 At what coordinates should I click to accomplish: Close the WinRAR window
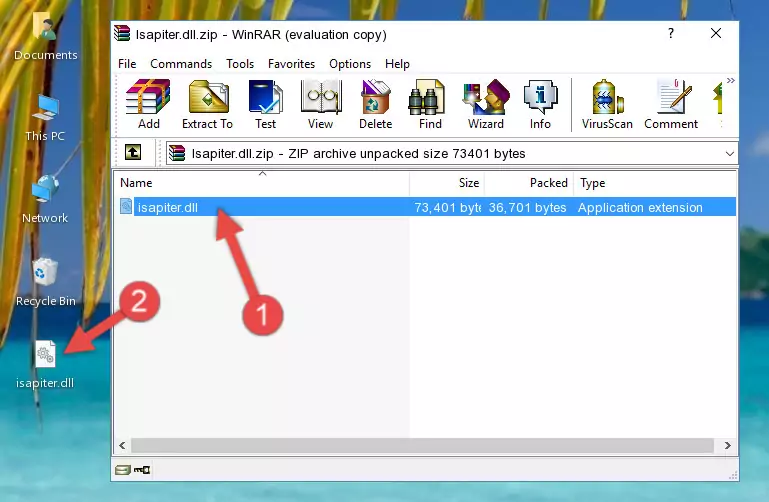716,33
